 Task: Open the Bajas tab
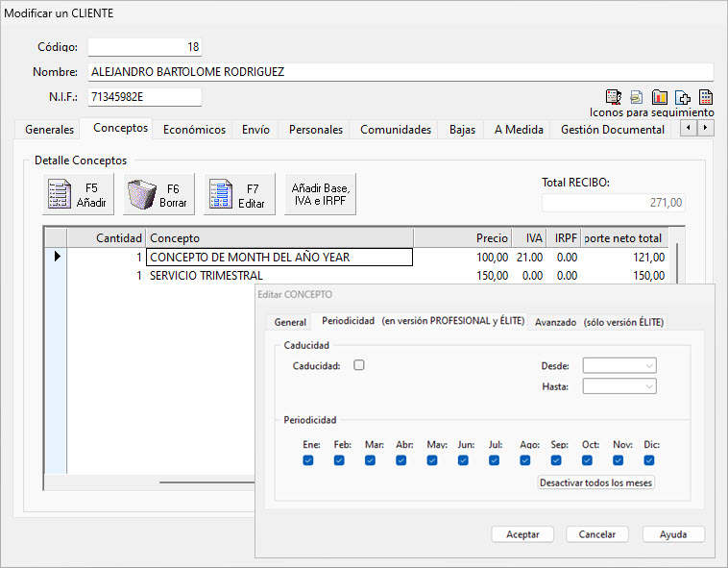(x=462, y=130)
